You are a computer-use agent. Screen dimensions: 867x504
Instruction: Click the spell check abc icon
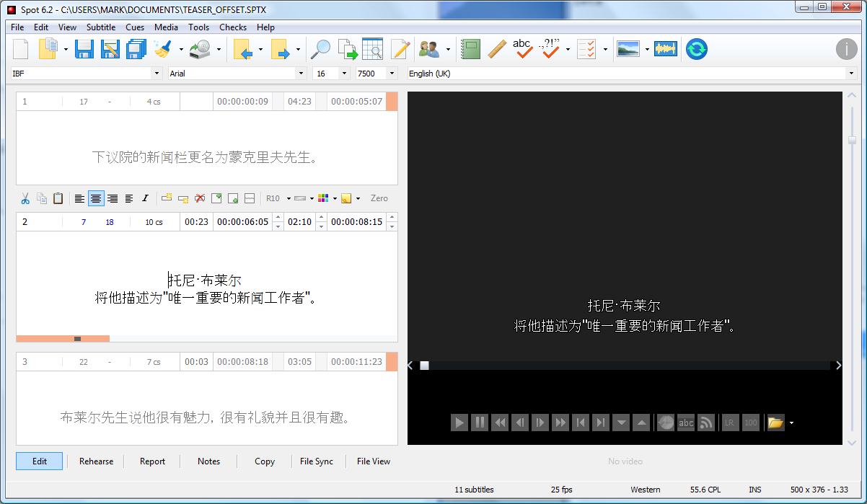522,49
